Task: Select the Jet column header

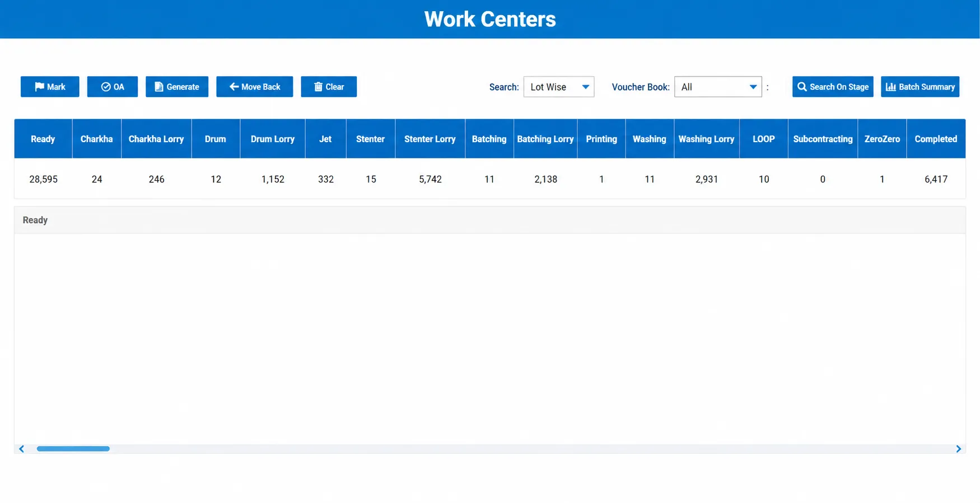Action: [325, 139]
